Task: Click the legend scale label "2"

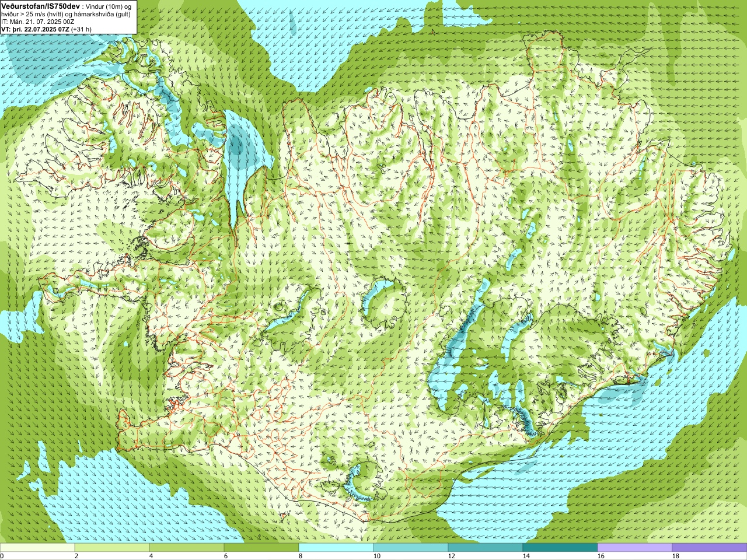Action: tap(76, 556)
